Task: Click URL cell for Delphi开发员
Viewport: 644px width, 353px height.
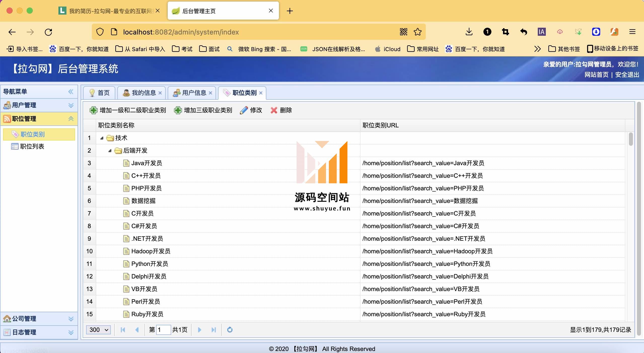Action: 492,276
